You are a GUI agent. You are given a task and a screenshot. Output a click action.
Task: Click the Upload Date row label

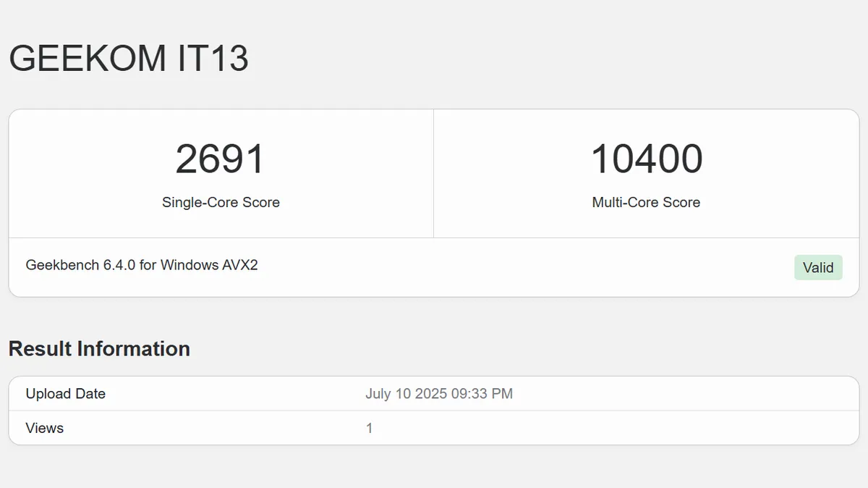click(x=66, y=394)
